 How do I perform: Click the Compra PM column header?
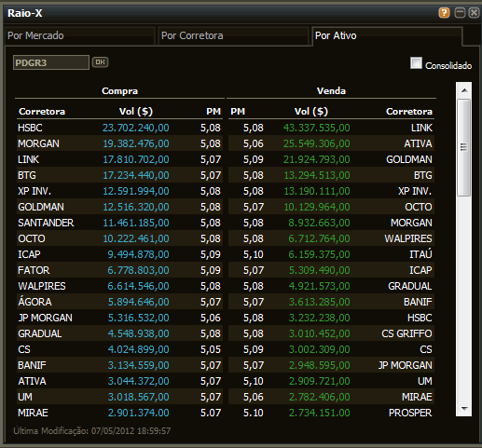[x=213, y=112]
